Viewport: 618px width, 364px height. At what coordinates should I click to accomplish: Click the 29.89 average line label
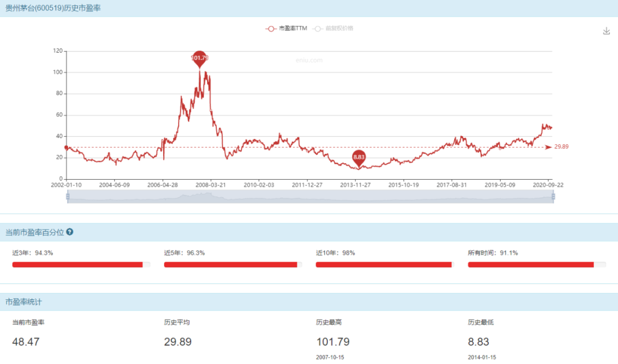coord(561,147)
